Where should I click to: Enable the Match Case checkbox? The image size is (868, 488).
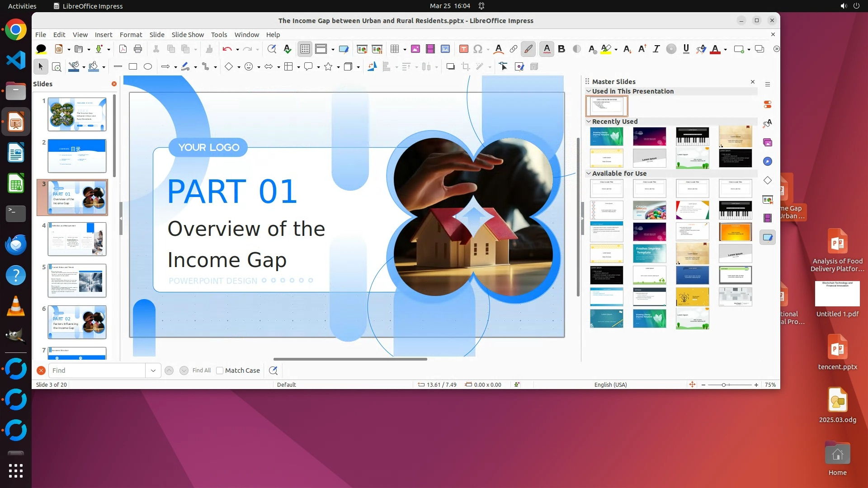click(220, 371)
